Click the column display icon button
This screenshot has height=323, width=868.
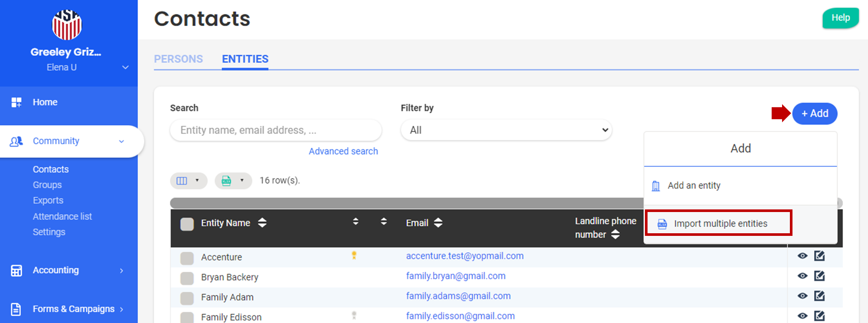[x=188, y=180]
